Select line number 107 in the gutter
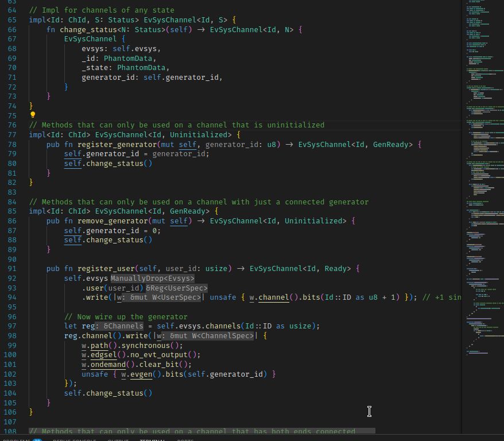The height and width of the screenshot is (441, 504). point(10,421)
